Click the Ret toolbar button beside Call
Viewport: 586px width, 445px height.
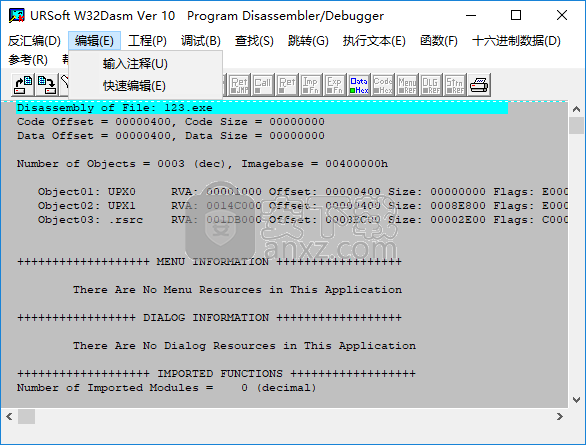point(287,85)
